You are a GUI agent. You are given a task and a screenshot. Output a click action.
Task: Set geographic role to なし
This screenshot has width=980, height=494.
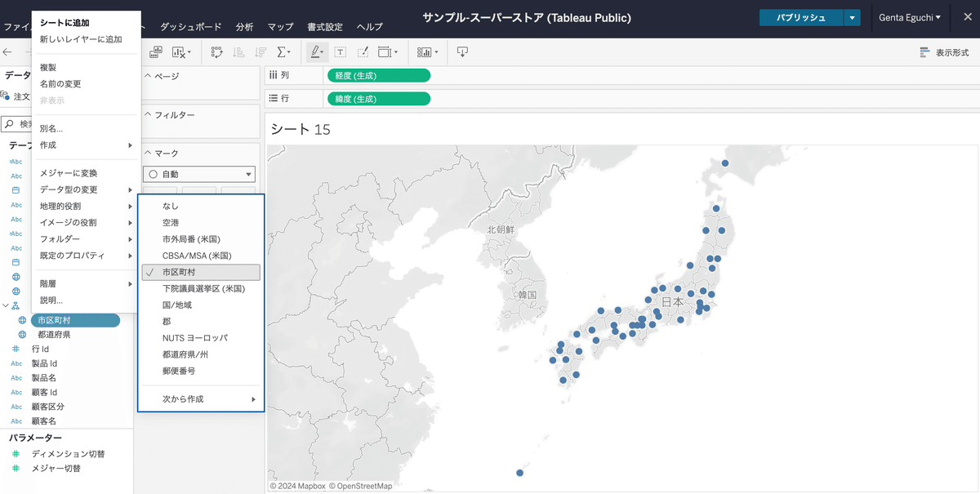201,206
